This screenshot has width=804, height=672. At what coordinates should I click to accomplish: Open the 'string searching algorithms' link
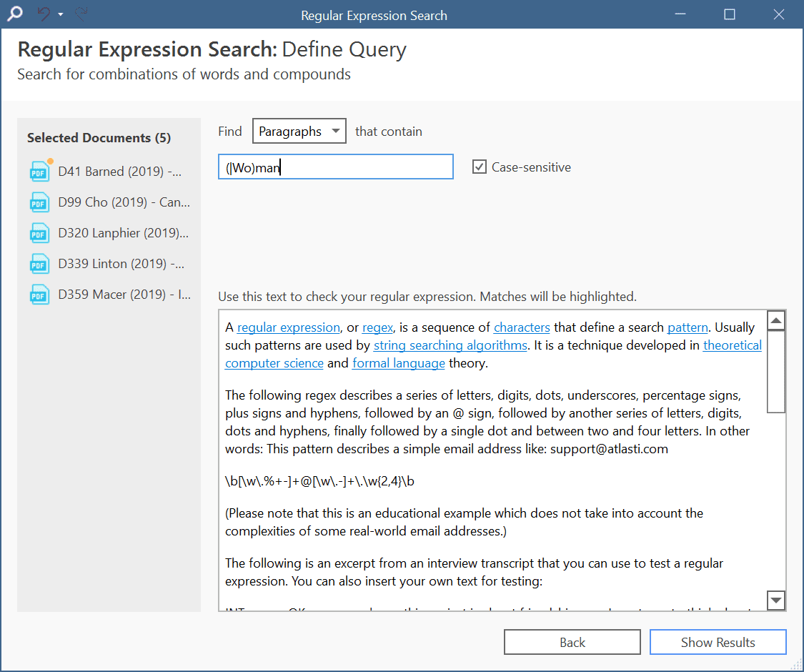[x=450, y=345]
